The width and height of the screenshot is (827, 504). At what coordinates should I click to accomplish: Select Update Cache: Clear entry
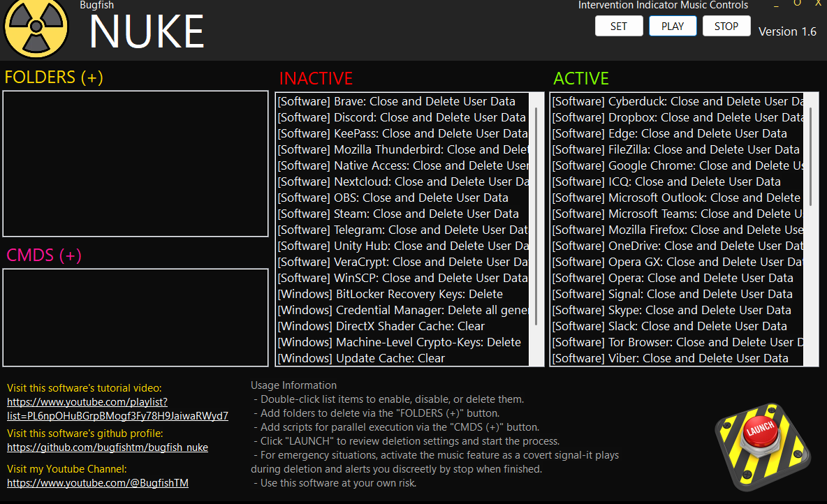(x=402, y=359)
